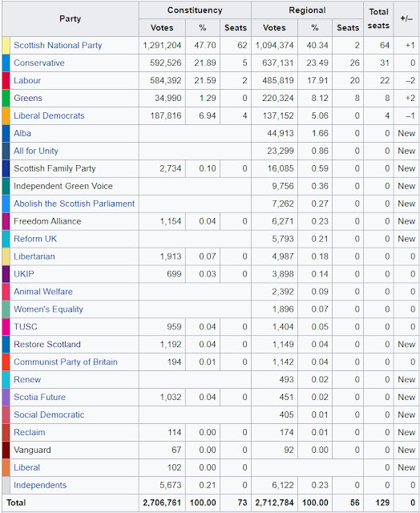The image size is (420, 513).
Task: Open Communist Party of Britain link
Action: tap(66, 362)
